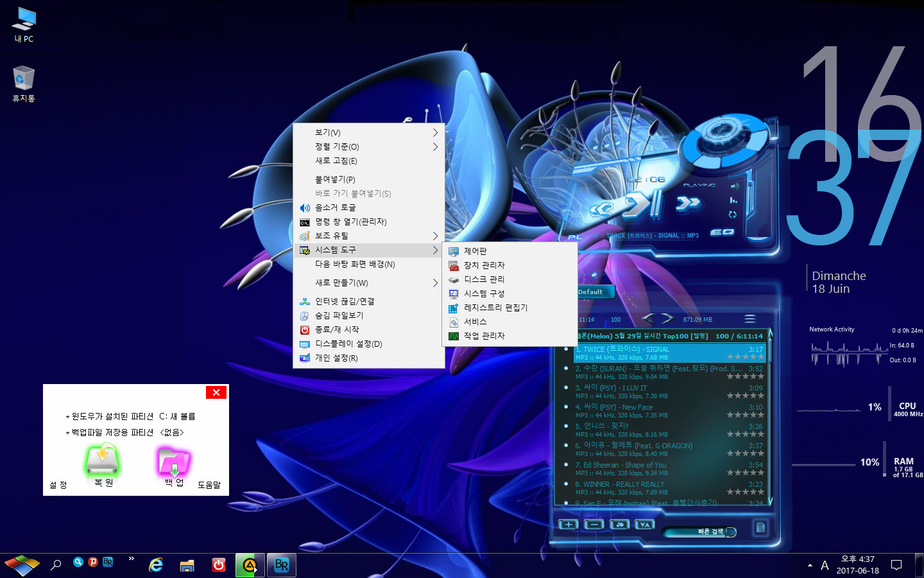Click the Restore (복원) drive icon

tap(102, 460)
